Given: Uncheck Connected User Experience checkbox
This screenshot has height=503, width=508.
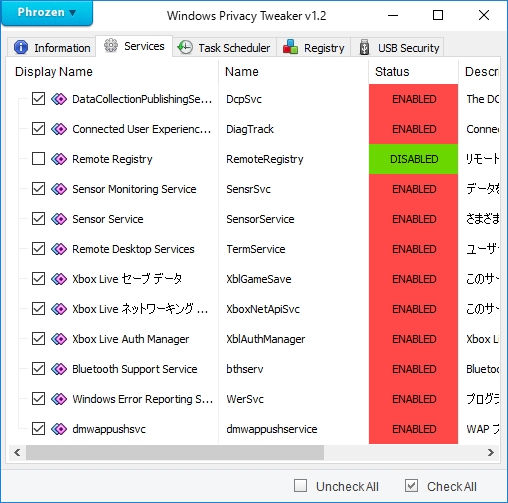Looking at the screenshot, I should coord(38,129).
